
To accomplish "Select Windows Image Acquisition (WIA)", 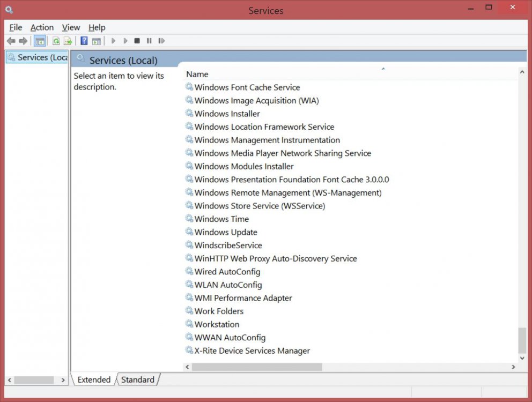I will (x=252, y=100).
